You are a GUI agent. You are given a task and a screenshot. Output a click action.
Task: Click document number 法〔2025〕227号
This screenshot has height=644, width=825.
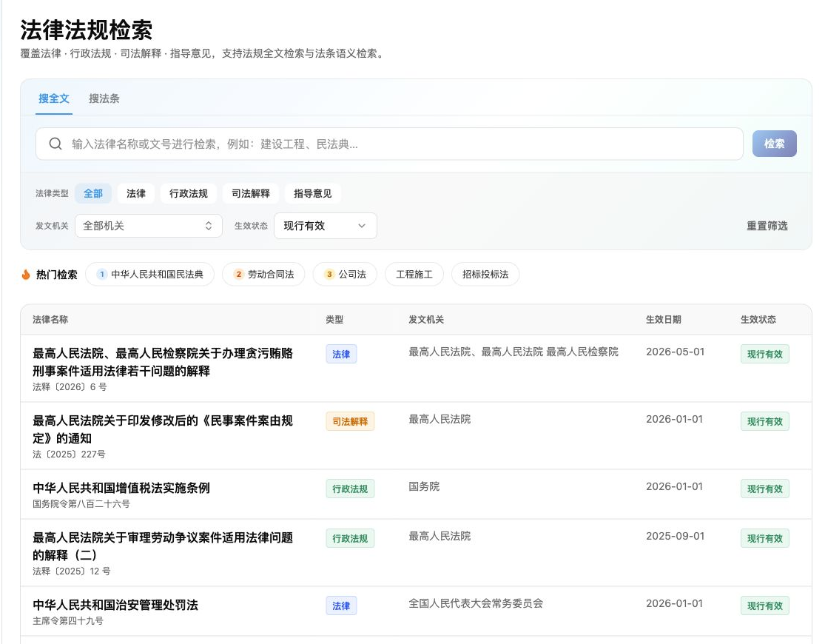pos(69,455)
